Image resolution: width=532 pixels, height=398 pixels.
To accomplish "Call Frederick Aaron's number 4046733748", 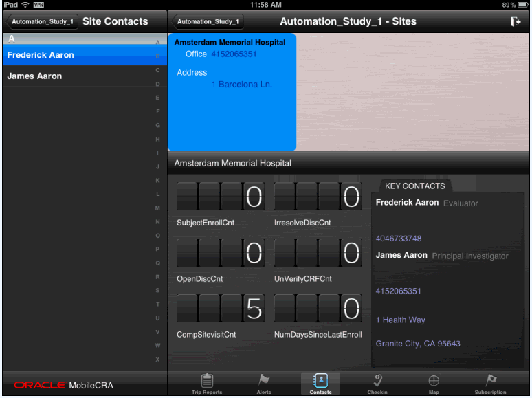I will click(x=399, y=239).
